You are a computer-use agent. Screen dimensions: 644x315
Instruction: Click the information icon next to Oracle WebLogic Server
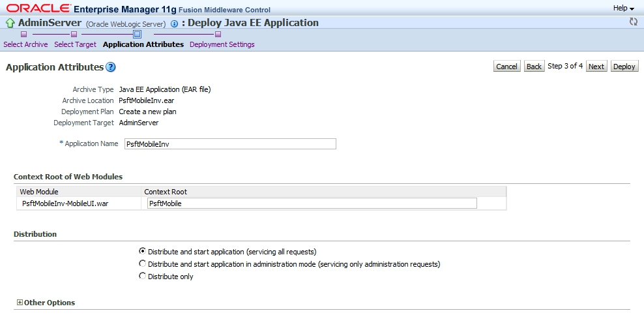tap(174, 24)
